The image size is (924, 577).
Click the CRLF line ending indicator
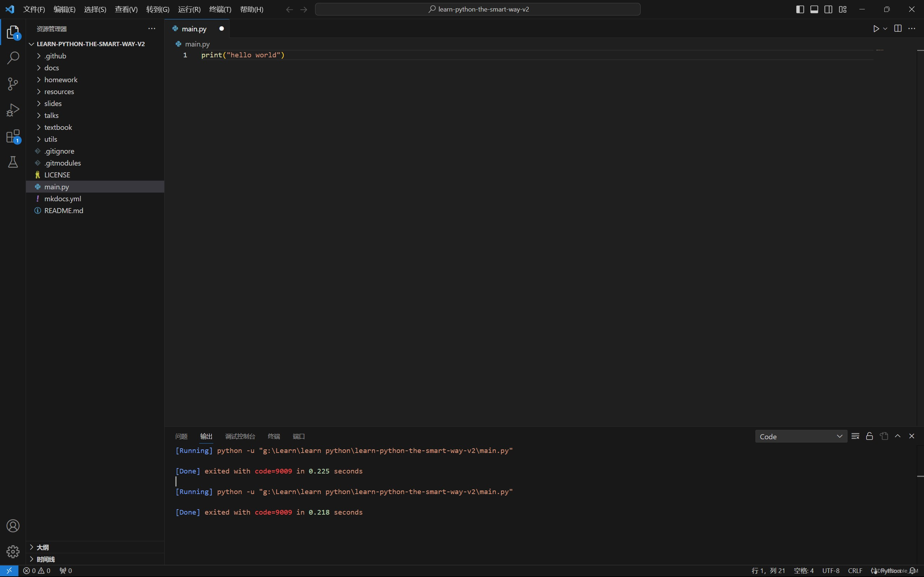(855, 571)
